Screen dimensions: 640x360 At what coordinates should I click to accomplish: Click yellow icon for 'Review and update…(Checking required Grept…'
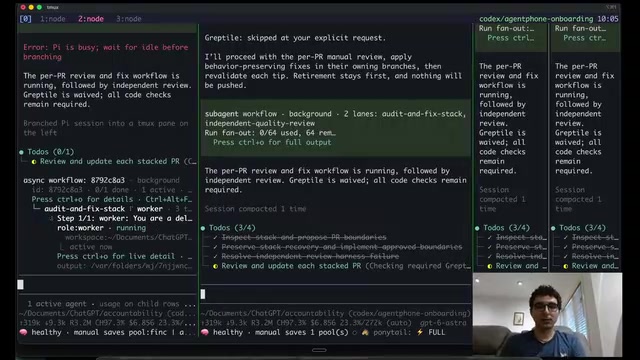[x=216, y=266]
